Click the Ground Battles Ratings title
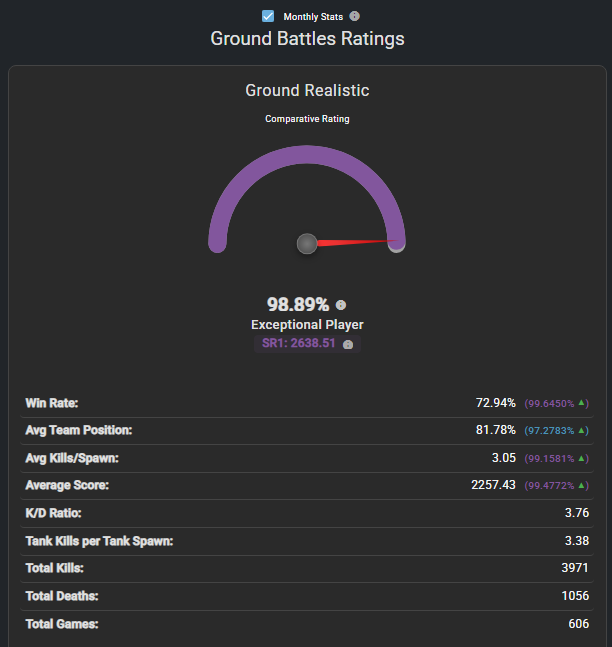 [307, 39]
